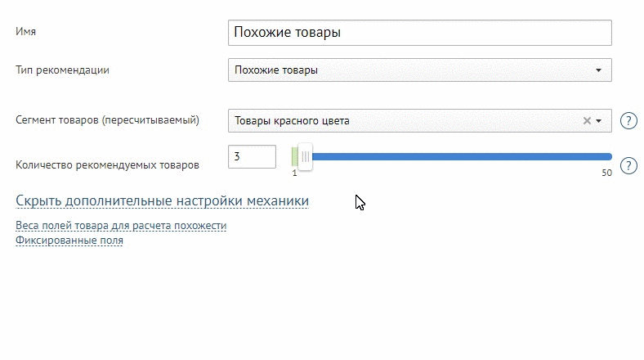
Task: Focus the Имя field containing Похожие товары
Action: click(x=420, y=33)
